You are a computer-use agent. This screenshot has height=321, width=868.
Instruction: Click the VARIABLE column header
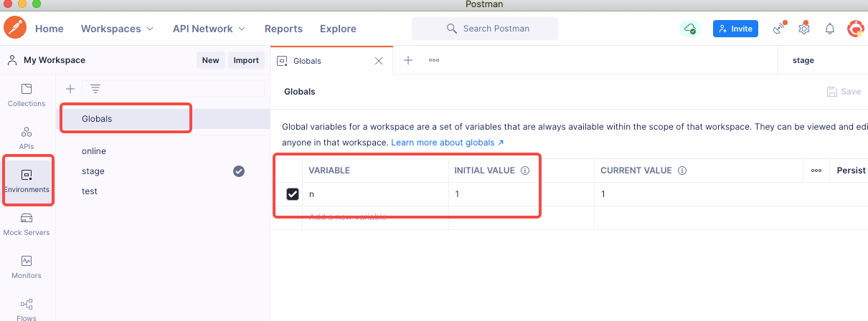point(329,171)
